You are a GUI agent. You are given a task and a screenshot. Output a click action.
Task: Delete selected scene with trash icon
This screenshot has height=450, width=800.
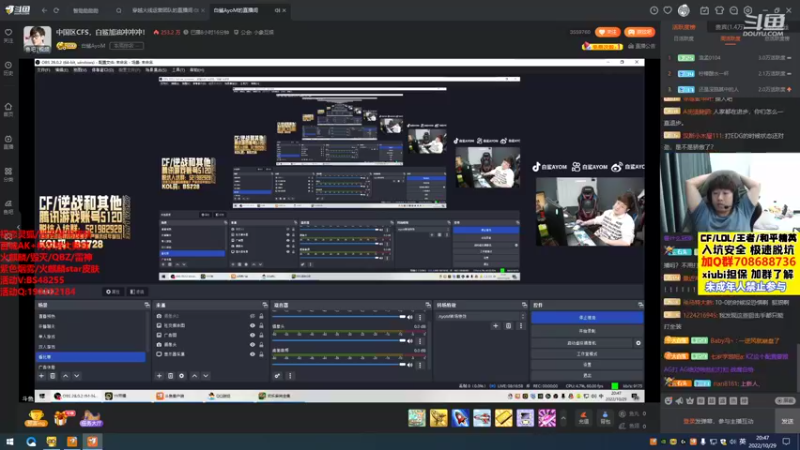[x=53, y=376]
